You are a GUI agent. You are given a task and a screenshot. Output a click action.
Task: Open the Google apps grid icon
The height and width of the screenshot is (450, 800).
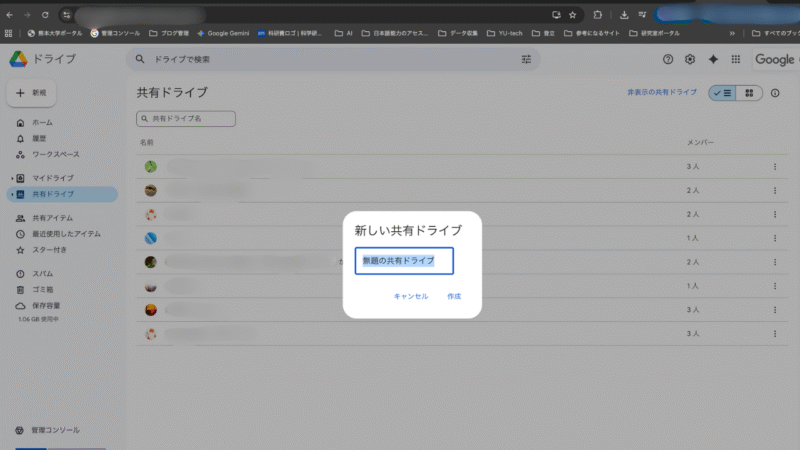coord(736,60)
